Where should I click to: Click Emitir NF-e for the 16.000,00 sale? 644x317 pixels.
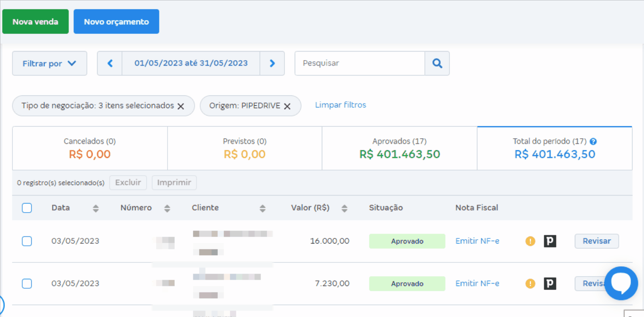[x=477, y=241]
